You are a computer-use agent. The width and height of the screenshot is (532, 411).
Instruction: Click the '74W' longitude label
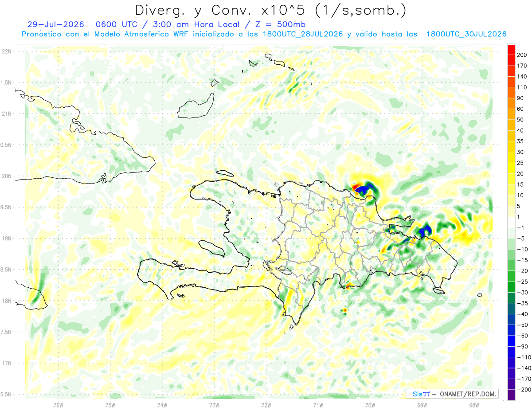[162, 405]
